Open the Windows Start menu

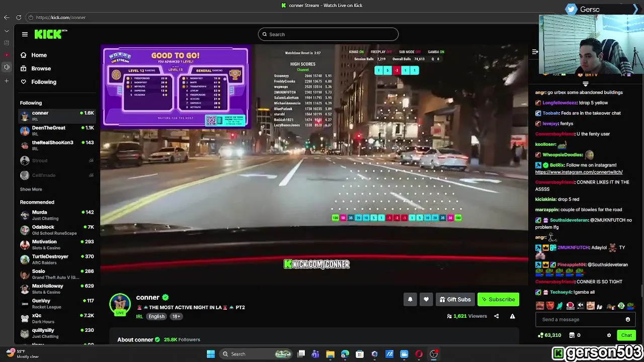point(211,354)
